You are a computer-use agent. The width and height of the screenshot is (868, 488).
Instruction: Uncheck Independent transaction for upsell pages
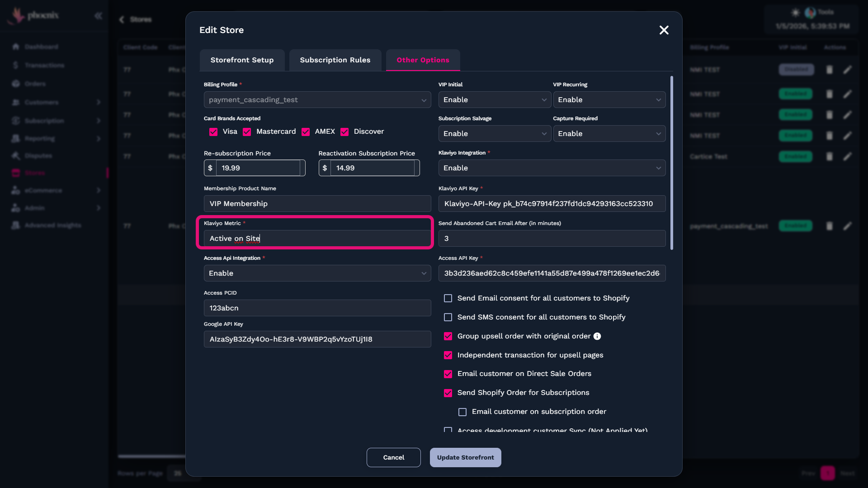pos(448,355)
